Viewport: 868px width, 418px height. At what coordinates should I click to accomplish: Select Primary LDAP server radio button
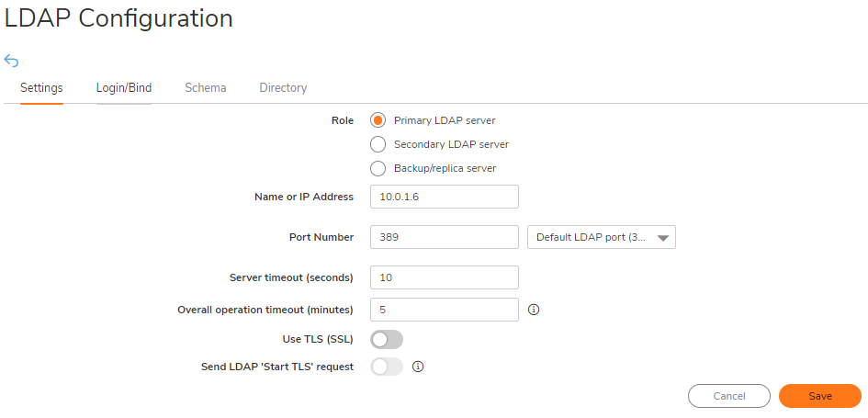(378, 120)
